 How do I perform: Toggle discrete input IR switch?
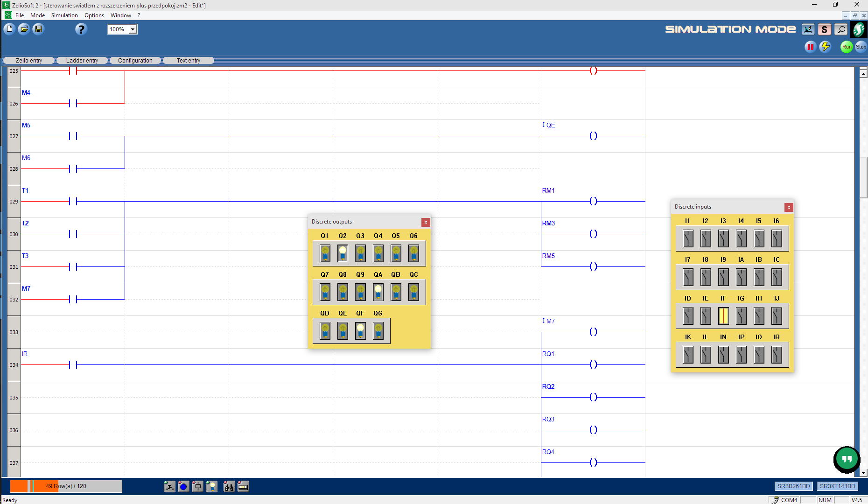[777, 355]
